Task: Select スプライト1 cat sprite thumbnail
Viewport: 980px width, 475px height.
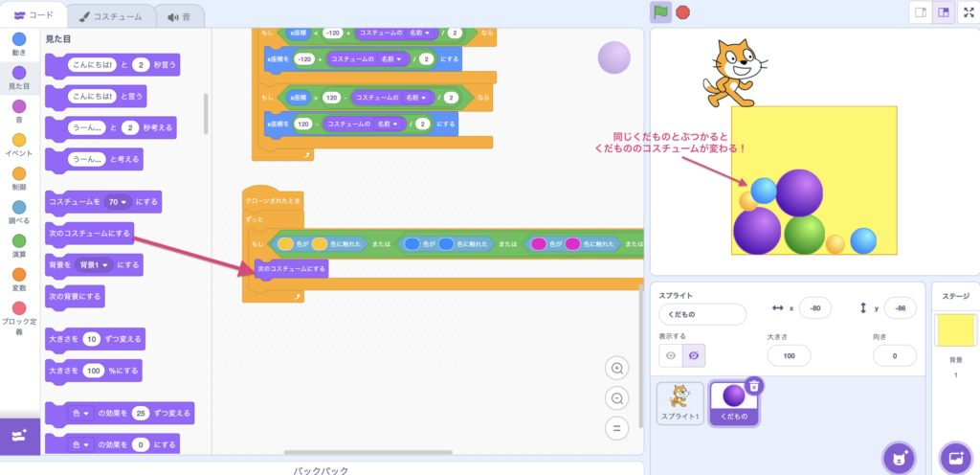Action: [680, 404]
